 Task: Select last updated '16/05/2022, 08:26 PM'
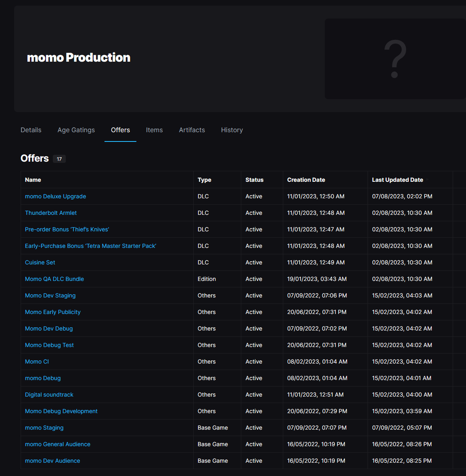[402, 444]
